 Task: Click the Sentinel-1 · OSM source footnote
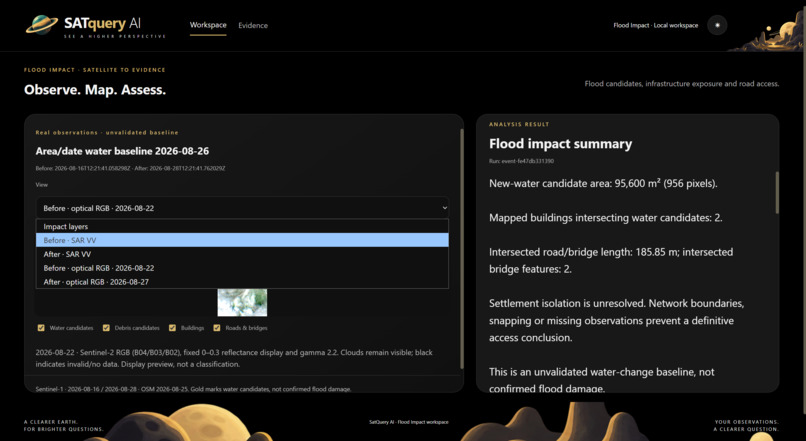193,389
